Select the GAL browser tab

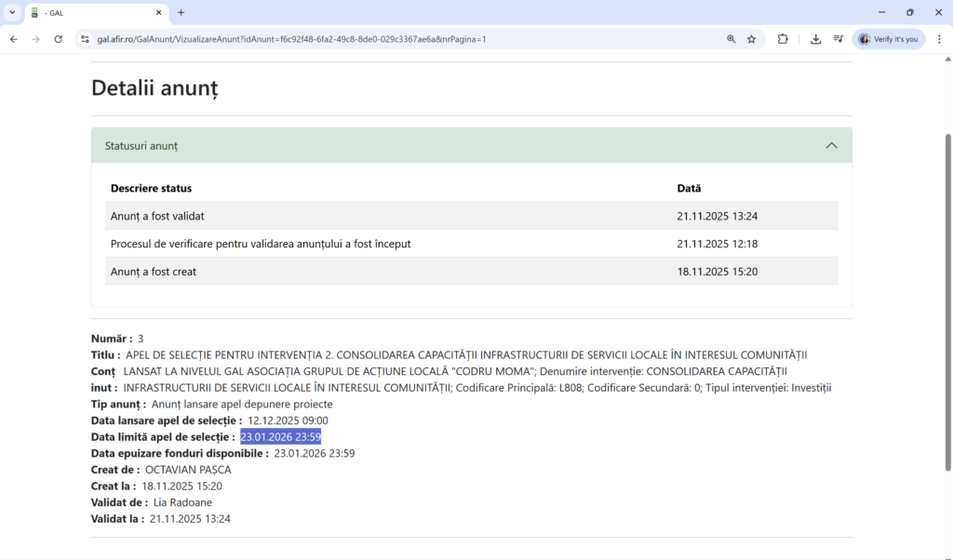97,13
